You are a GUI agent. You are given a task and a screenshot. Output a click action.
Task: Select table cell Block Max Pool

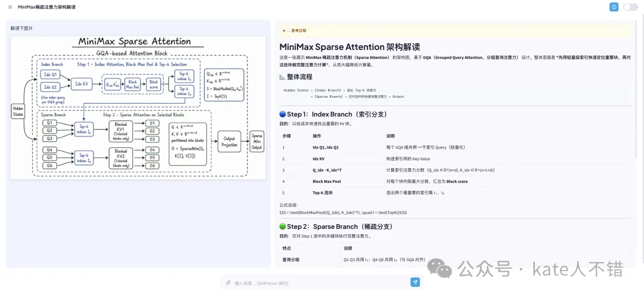(x=327, y=181)
